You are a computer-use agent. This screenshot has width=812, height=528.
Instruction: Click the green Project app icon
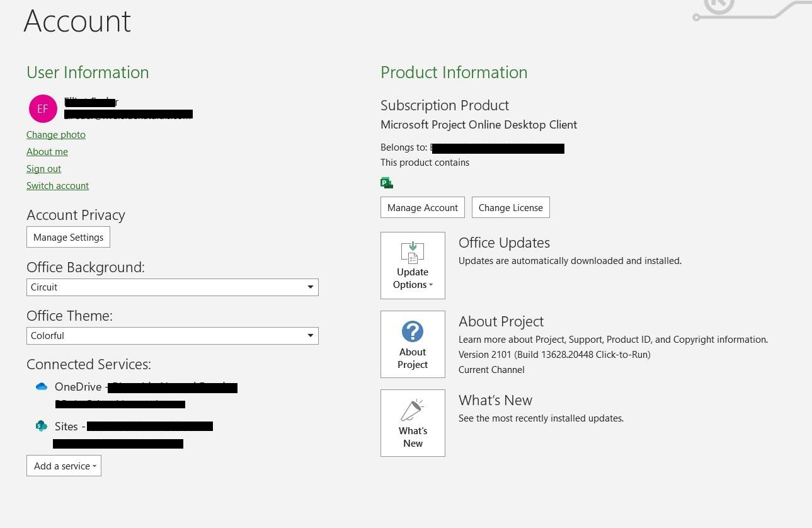click(387, 183)
